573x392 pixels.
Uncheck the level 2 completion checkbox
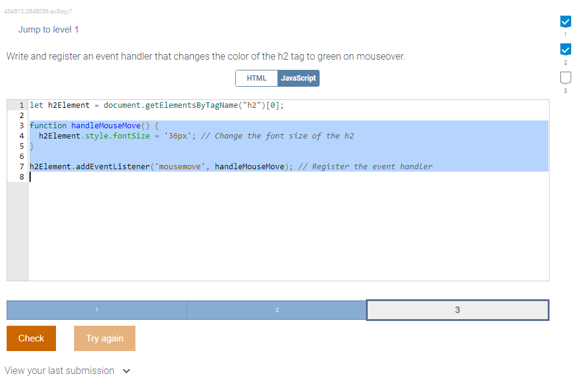click(x=565, y=49)
